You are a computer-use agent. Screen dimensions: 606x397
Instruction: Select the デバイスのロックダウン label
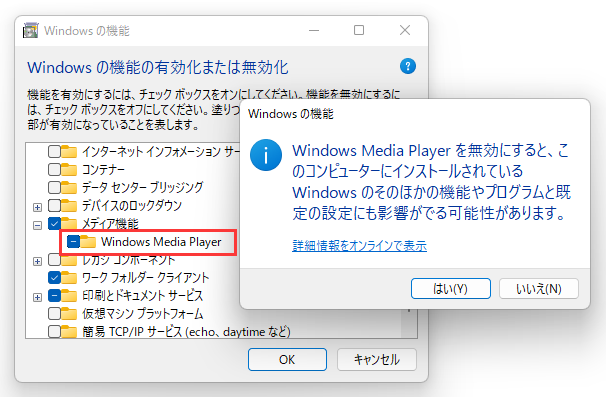(x=132, y=206)
